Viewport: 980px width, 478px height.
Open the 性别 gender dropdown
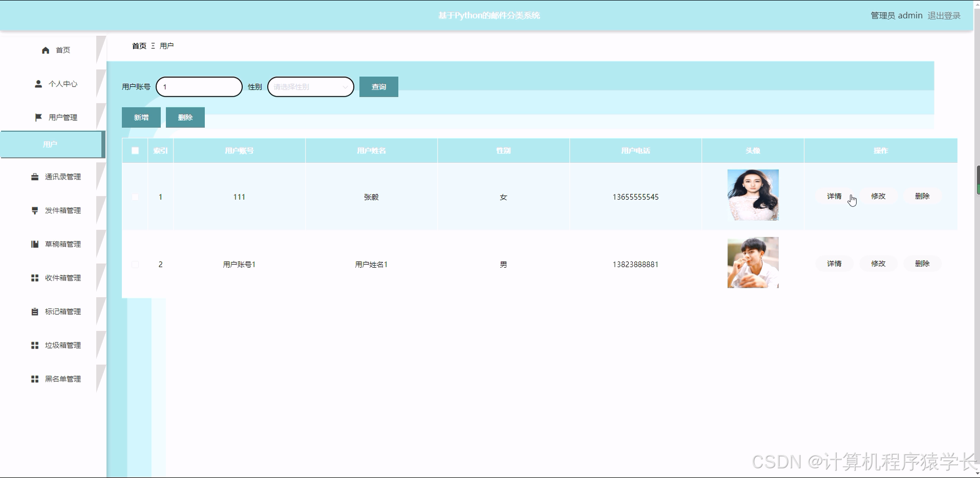point(311,87)
